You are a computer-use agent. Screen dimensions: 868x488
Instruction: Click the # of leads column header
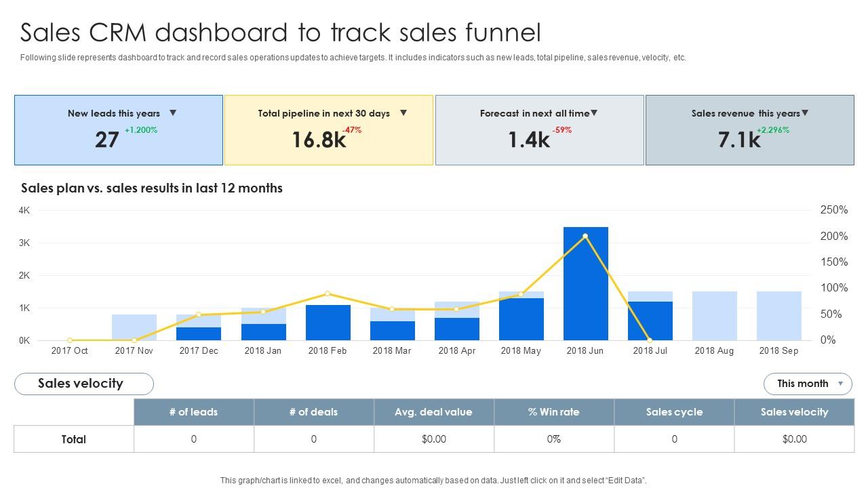[x=194, y=412]
